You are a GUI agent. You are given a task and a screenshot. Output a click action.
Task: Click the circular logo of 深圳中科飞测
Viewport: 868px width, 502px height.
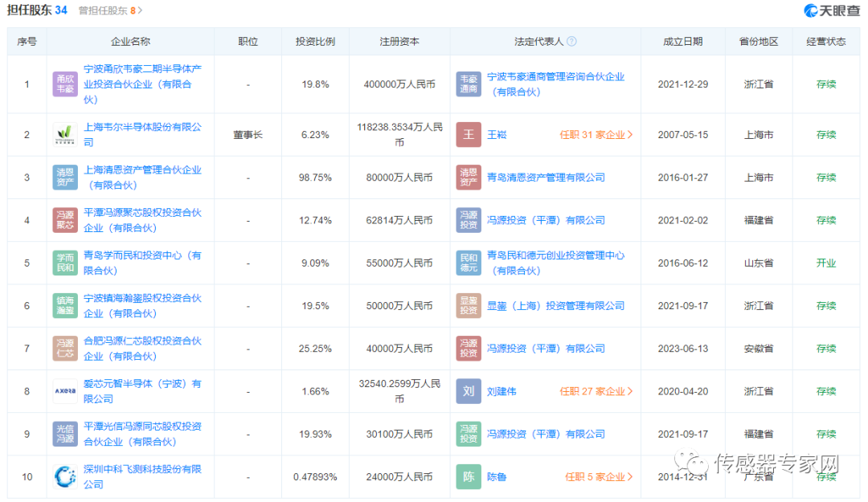point(65,476)
